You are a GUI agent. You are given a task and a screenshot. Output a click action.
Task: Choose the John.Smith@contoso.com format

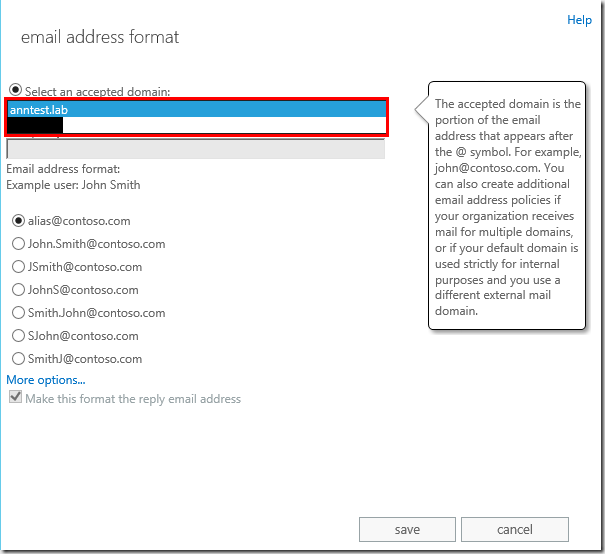pyautogui.click(x=18, y=244)
